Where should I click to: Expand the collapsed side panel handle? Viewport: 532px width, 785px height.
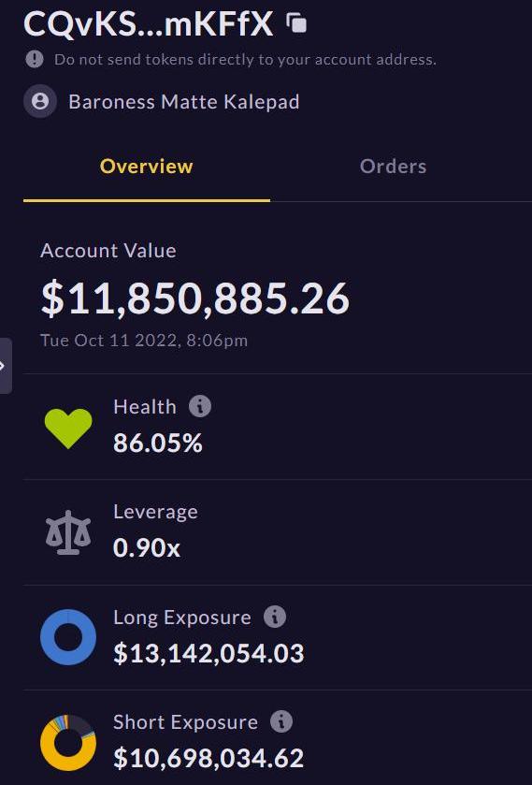(x=6, y=366)
